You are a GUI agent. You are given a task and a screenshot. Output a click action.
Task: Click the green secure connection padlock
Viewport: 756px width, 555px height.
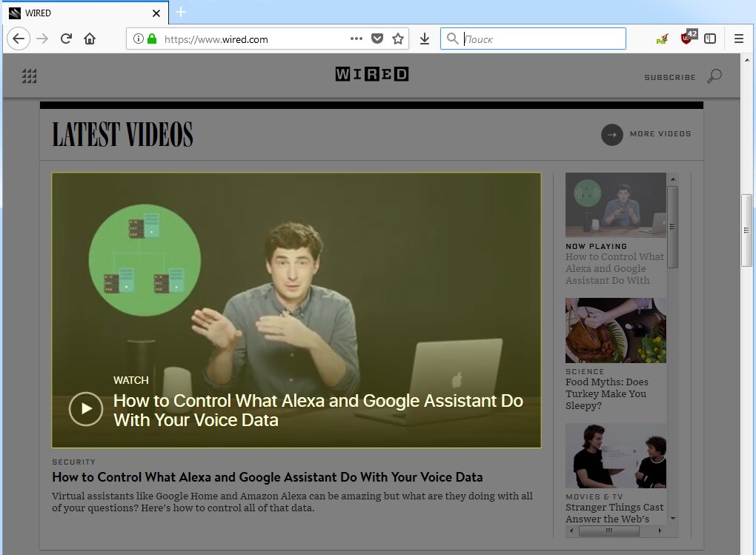click(152, 39)
